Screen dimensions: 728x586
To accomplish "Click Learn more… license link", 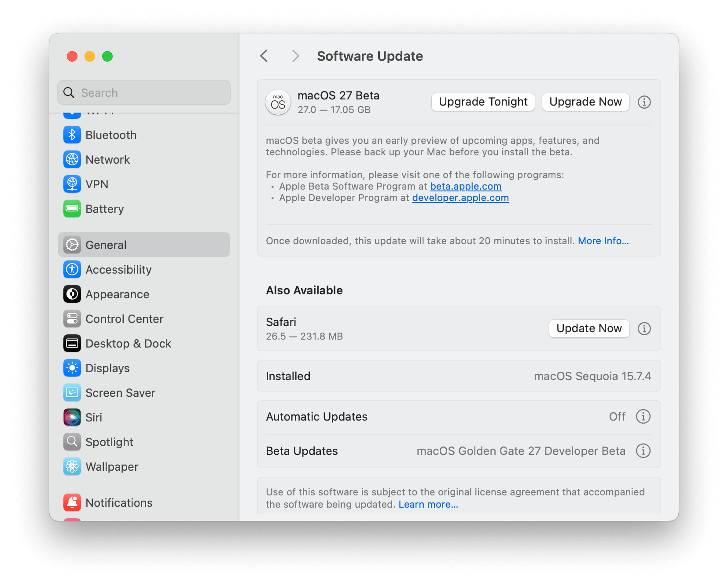I will tap(428, 504).
